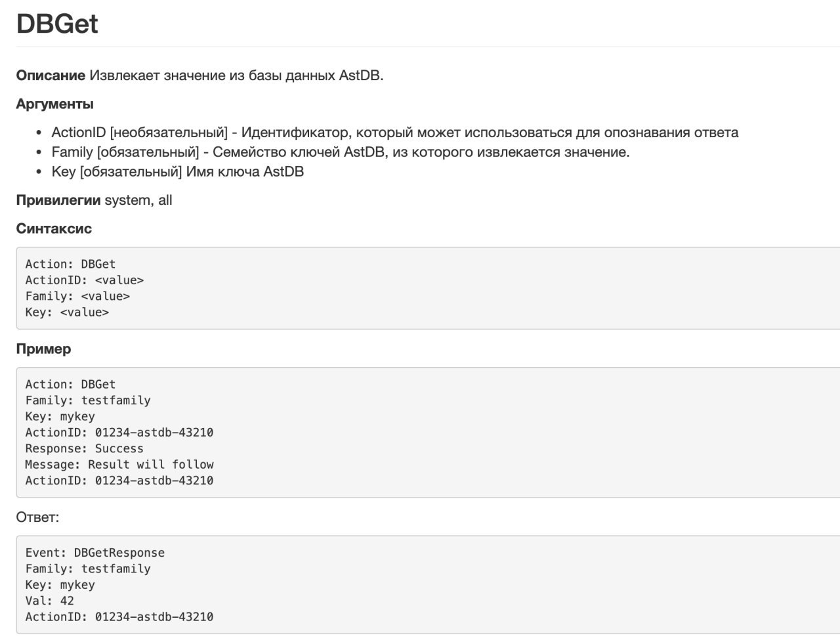Click 'Family: testfamily' in example block
Image resolution: width=840 pixels, height=644 pixels.
click(x=88, y=400)
